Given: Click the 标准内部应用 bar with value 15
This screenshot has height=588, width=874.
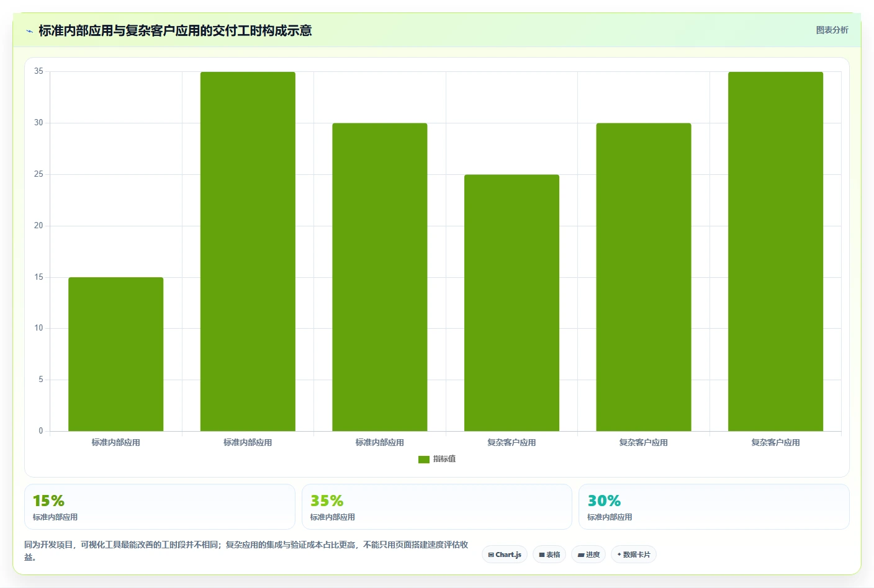Looking at the screenshot, I should [x=116, y=354].
